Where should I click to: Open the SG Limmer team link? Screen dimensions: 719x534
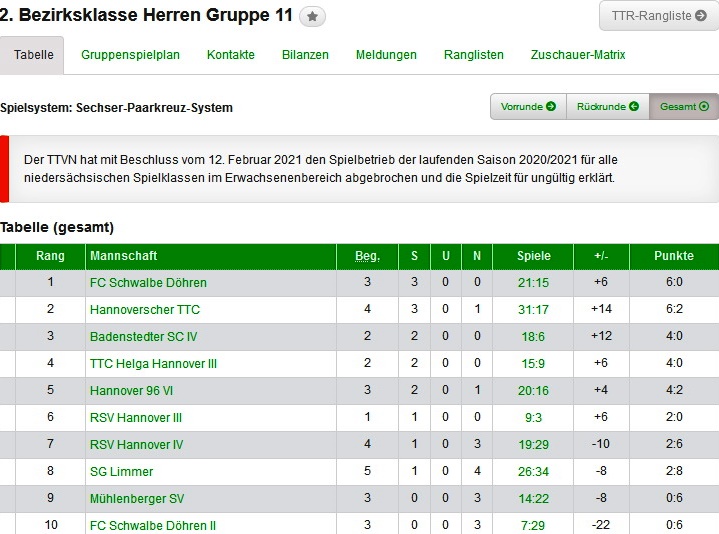[121, 472]
